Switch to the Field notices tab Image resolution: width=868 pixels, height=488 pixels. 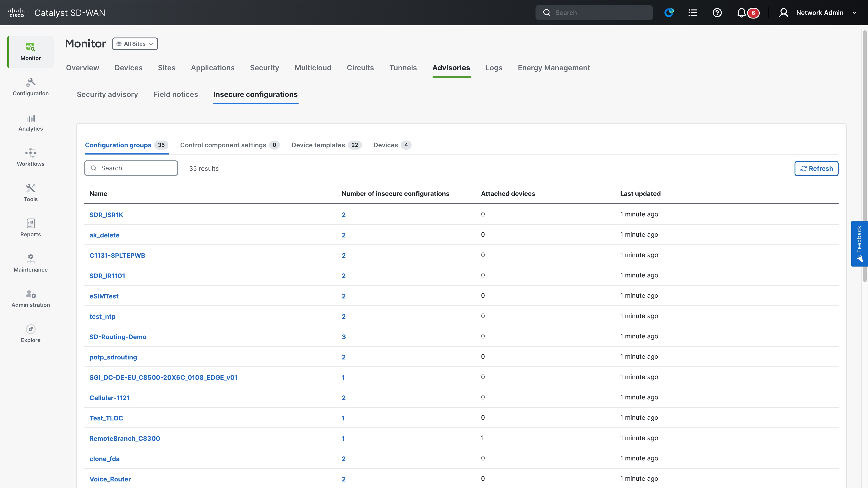tap(176, 95)
